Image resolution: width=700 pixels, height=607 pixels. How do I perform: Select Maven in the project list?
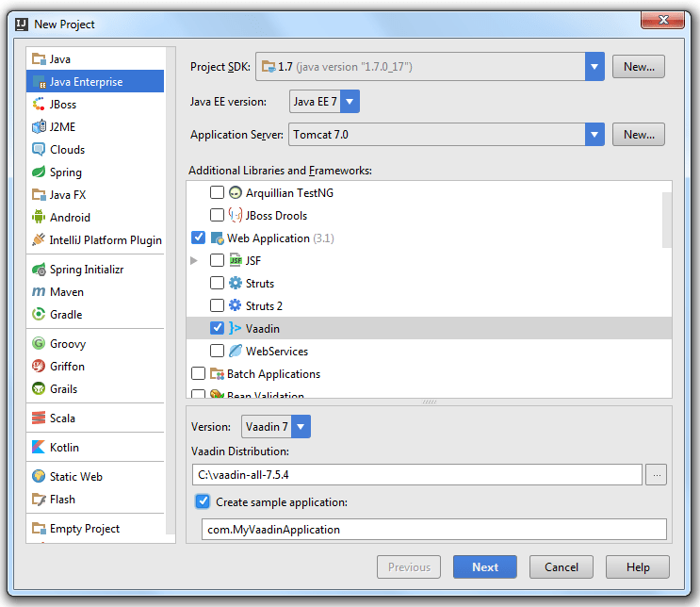(x=66, y=292)
